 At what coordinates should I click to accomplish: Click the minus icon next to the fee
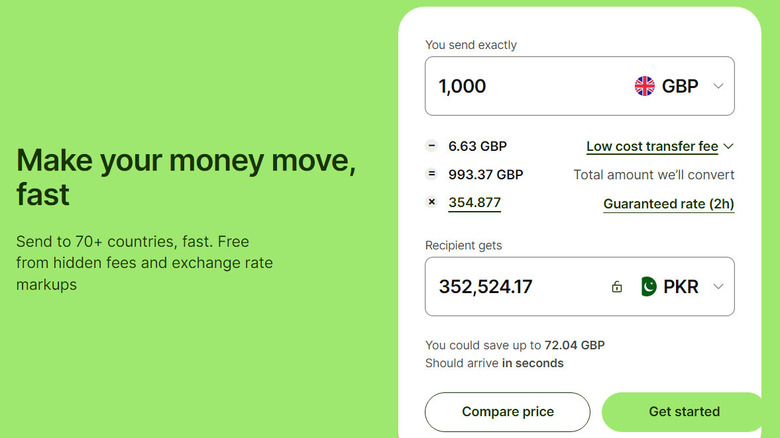pos(432,146)
